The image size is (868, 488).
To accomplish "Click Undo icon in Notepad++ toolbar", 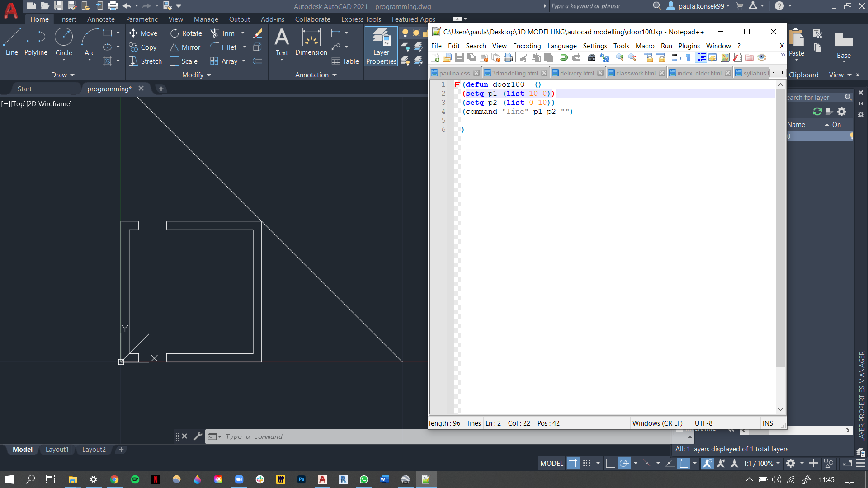I will (564, 58).
